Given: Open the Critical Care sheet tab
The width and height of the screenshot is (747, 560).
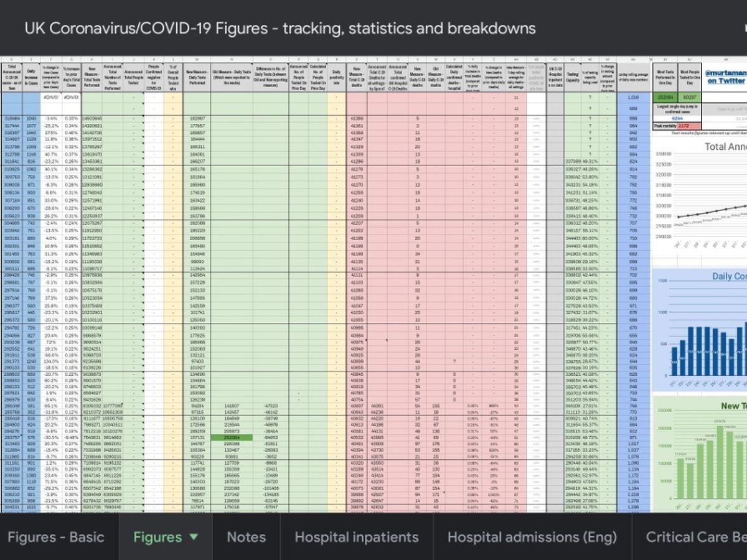Looking at the screenshot, I should pos(694,537).
